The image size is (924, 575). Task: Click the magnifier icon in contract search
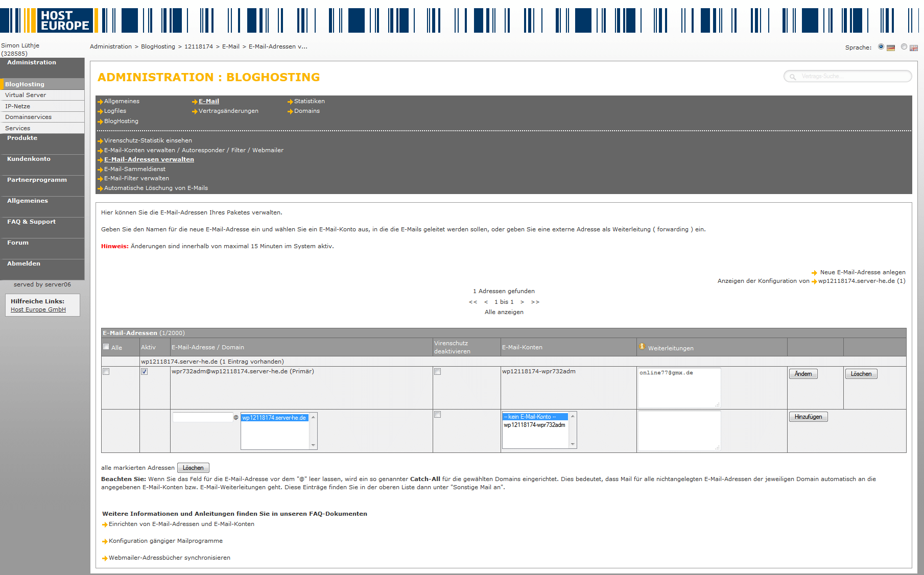[x=793, y=77]
